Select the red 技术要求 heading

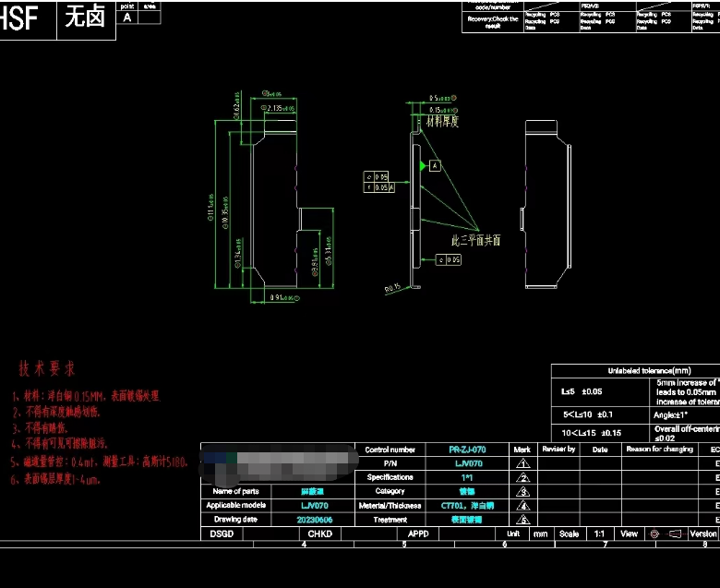[48, 368]
